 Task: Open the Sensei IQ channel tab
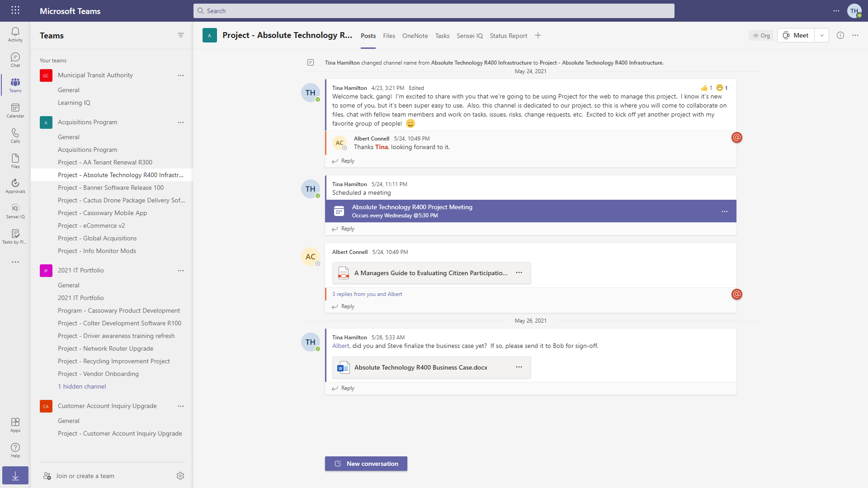tap(470, 36)
